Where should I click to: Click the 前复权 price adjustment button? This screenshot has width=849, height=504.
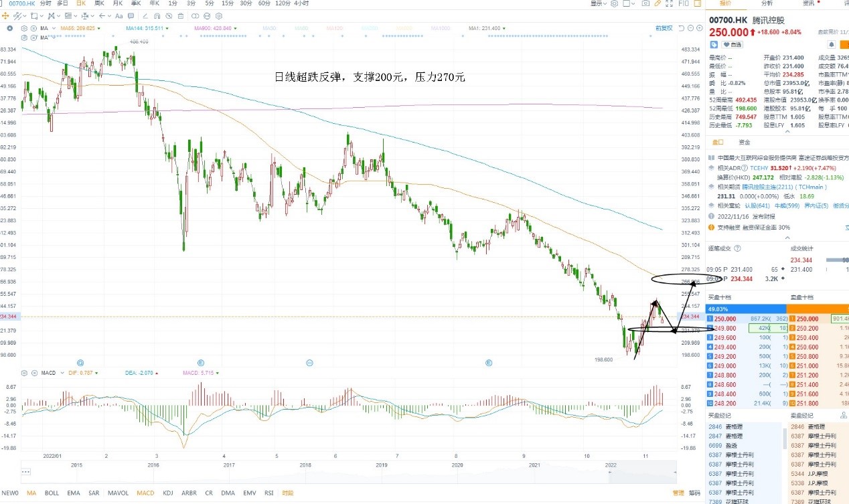pyautogui.click(x=664, y=28)
